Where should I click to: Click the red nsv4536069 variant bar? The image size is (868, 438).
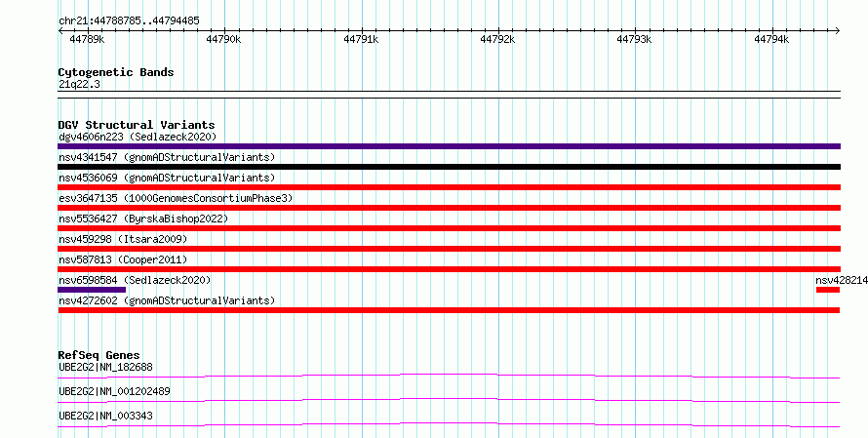449,187
